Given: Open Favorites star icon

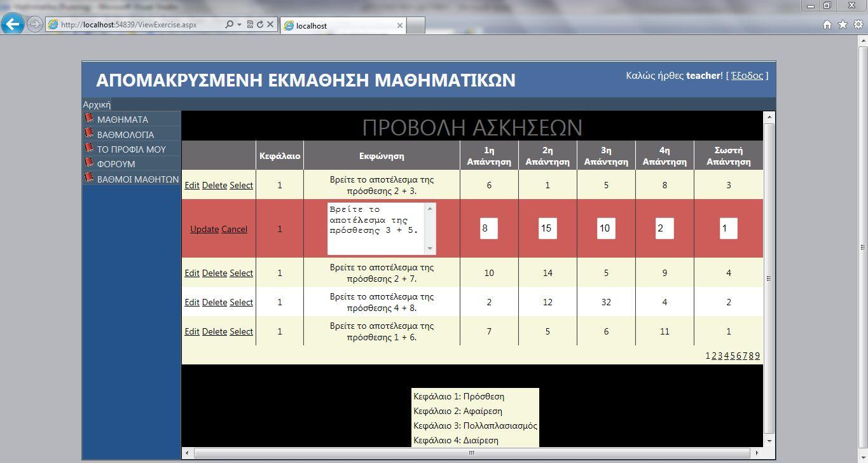Looking at the screenshot, I should (x=843, y=25).
